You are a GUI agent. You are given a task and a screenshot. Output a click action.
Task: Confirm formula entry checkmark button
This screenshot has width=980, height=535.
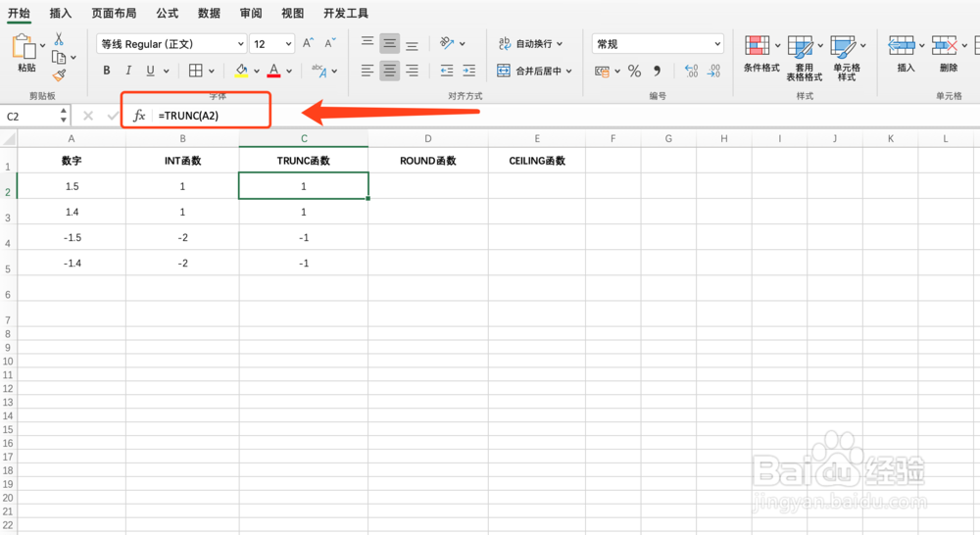coord(113,116)
